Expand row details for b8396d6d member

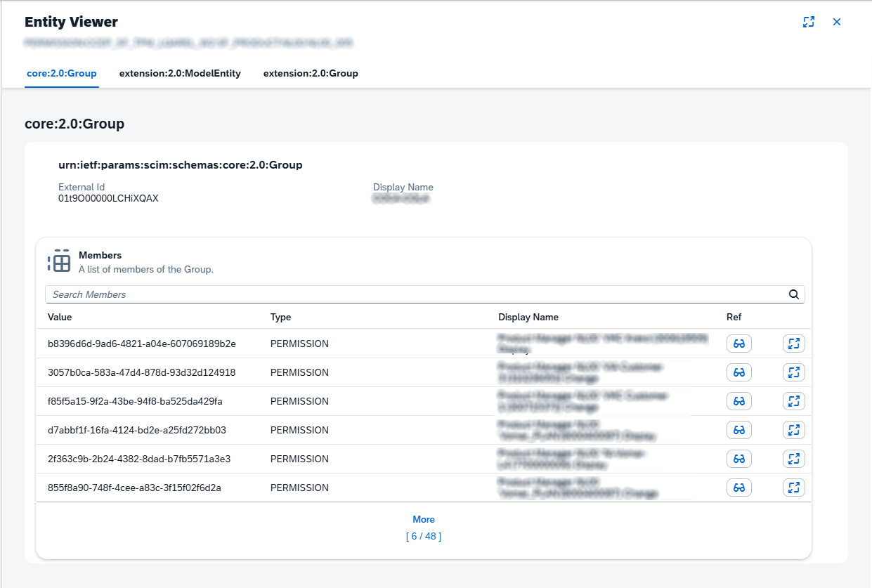pos(793,344)
